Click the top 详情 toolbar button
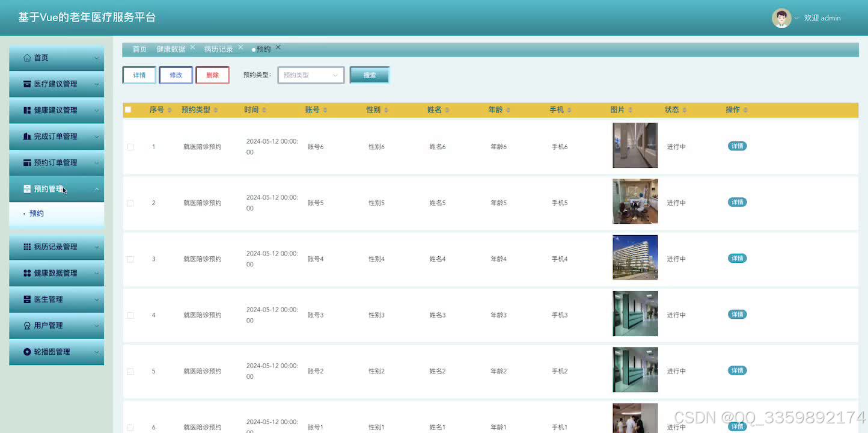 (139, 75)
